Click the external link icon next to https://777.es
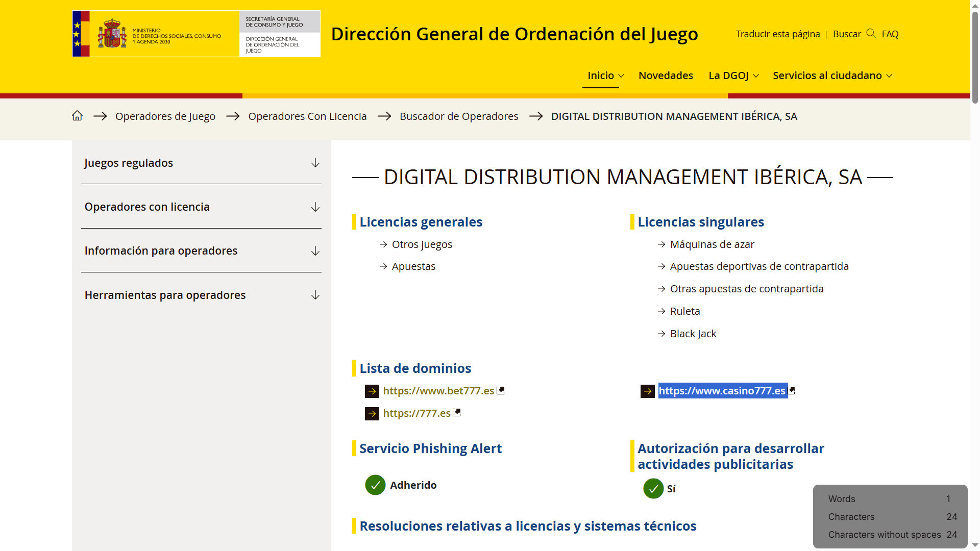The height and width of the screenshot is (551, 980). tap(456, 412)
